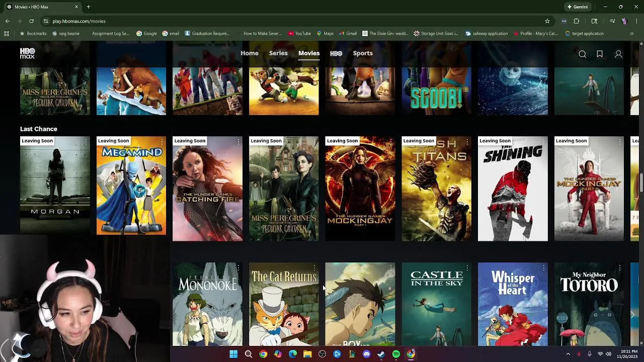Image resolution: width=644 pixels, height=362 pixels.
Task: Open options menu on Morgan poster
Action: click(x=86, y=142)
